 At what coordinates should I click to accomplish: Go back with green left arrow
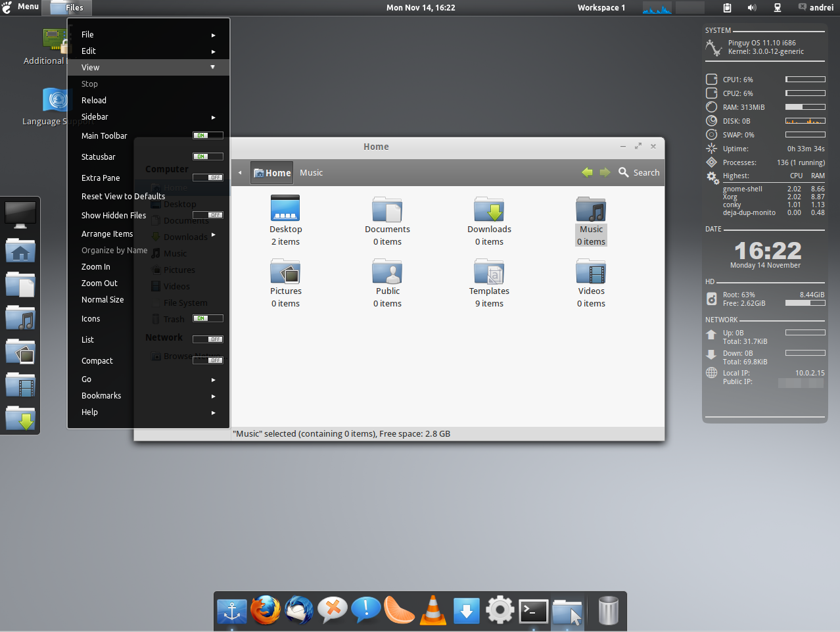(587, 172)
